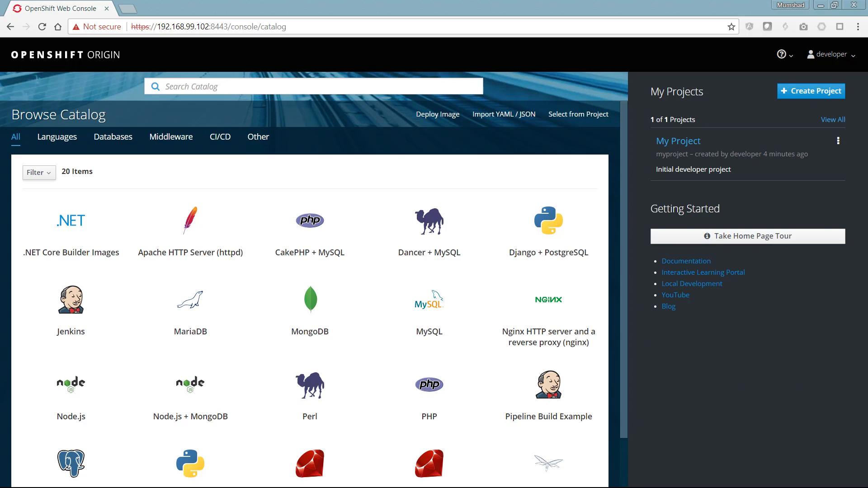Switch to the CI/CD tab
868x488 pixels.
point(220,136)
